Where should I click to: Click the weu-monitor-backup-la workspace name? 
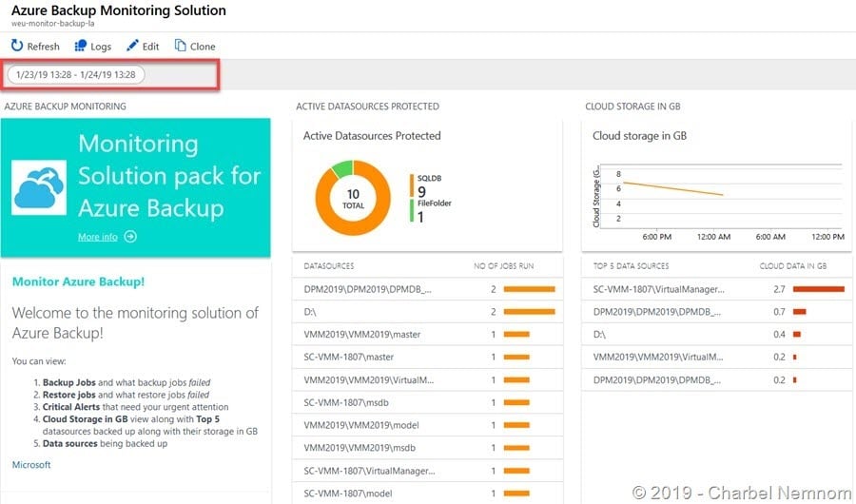(x=53, y=24)
